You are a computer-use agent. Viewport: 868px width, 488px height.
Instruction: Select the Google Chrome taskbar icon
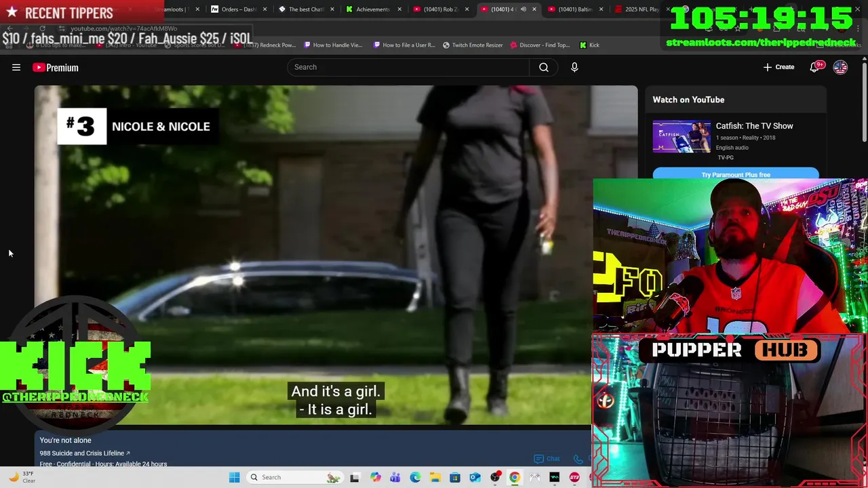point(515,477)
